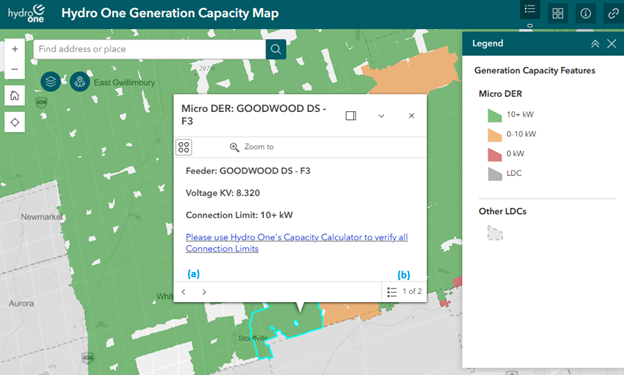Click the Feeder: GOODWOOD DS - F3 text

coord(248,171)
